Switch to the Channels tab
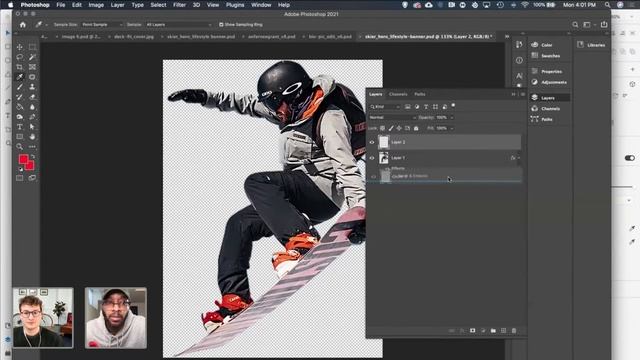 [x=398, y=94]
